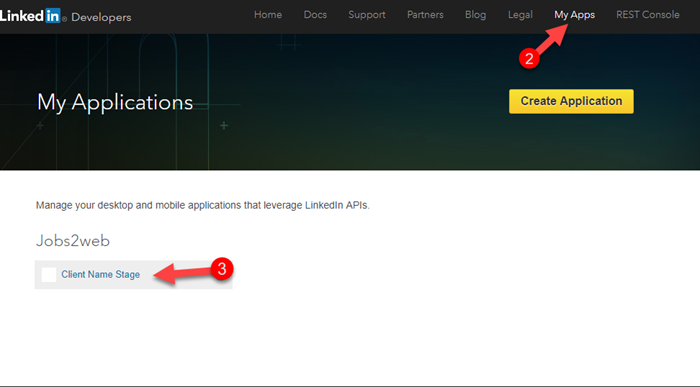Select the My Applications heading text
This screenshot has height=387, width=700.
[x=115, y=103]
